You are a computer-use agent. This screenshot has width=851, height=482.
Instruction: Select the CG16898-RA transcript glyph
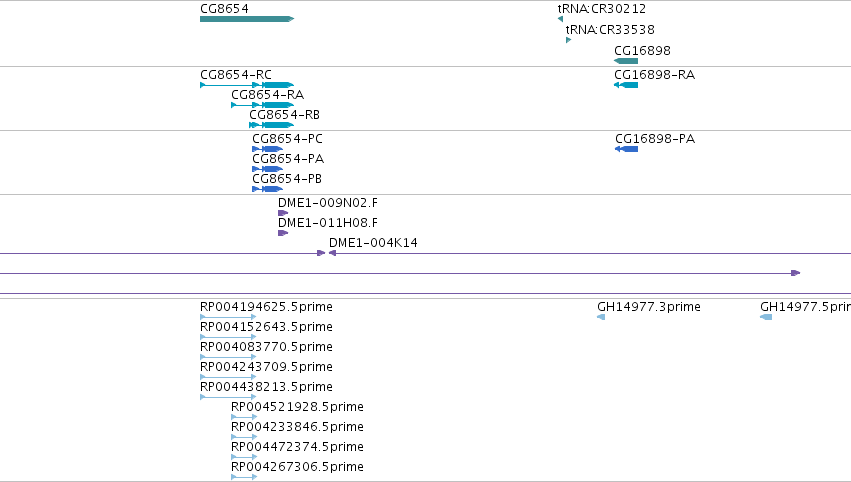coord(626,85)
